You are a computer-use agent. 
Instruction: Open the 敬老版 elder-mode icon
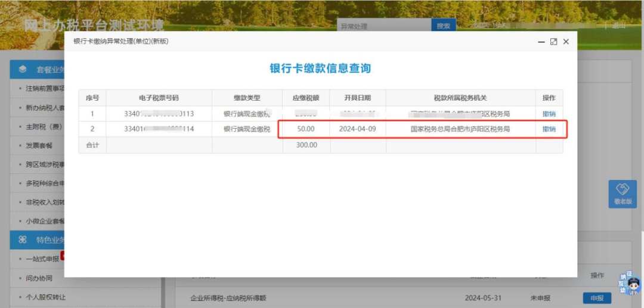point(622,194)
